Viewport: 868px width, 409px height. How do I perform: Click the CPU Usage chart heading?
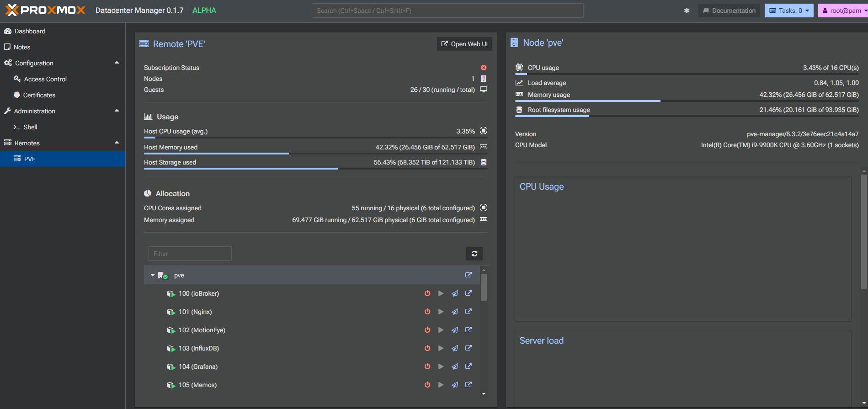542,186
